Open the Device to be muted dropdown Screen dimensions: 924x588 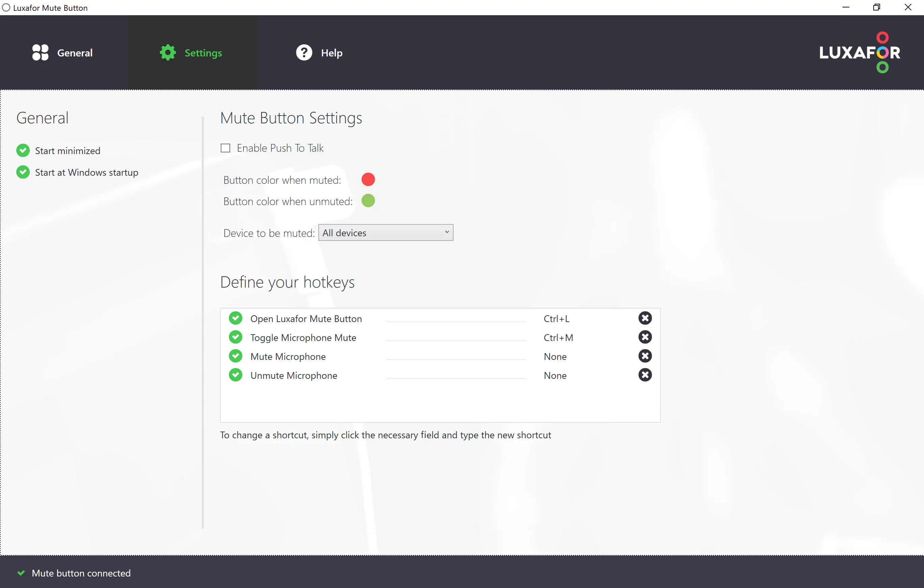click(x=385, y=232)
